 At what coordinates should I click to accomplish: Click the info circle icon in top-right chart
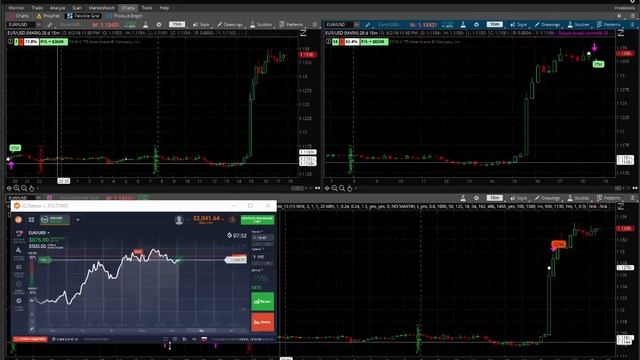coord(328,42)
